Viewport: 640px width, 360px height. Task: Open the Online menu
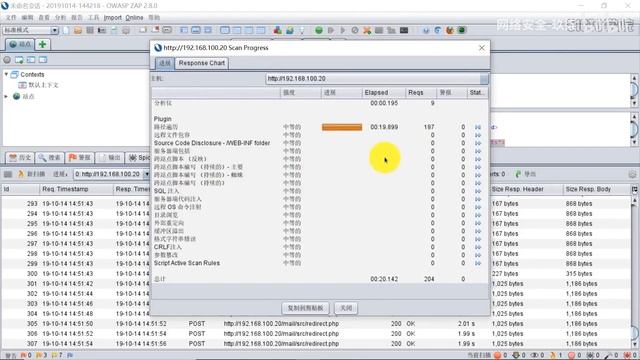[134, 18]
